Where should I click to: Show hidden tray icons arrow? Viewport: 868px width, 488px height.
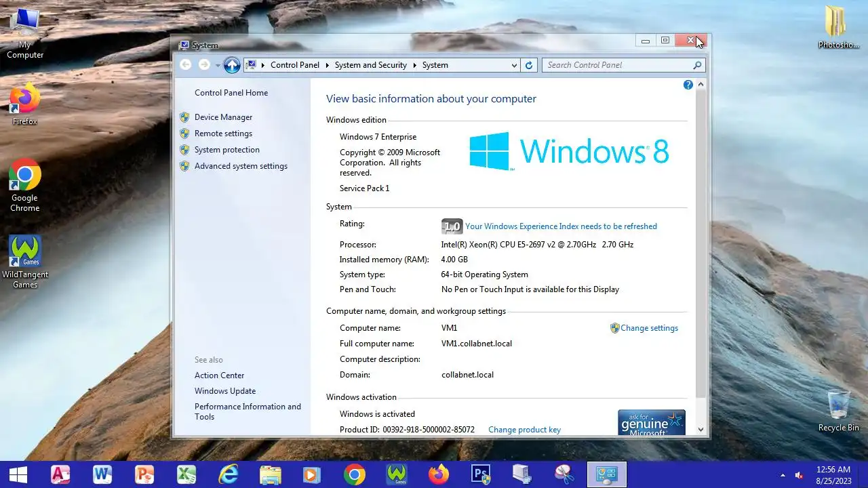coord(783,475)
